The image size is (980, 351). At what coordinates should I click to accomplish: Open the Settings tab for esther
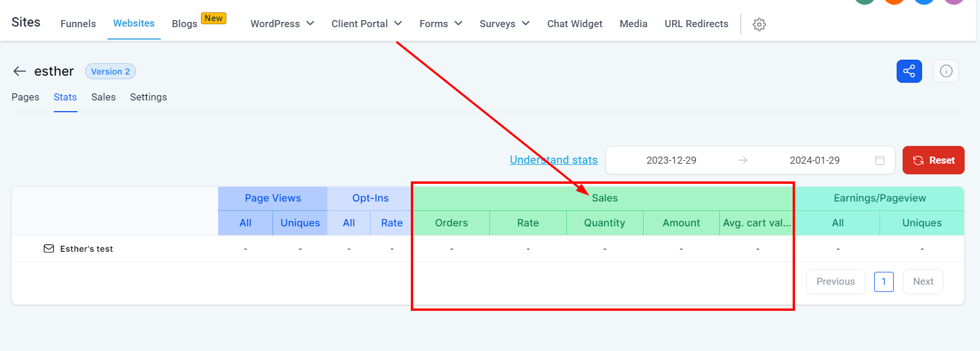pyautogui.click(x=148, y=97)
